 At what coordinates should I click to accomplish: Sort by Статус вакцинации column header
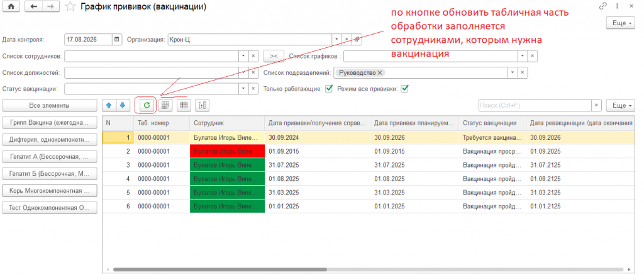492,123
